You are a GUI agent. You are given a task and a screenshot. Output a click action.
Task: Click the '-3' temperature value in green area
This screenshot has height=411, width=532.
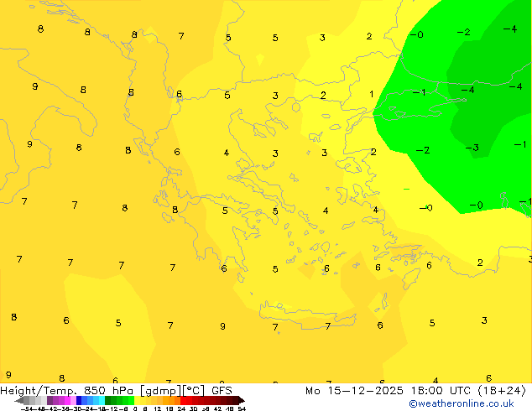pos(472,148)
